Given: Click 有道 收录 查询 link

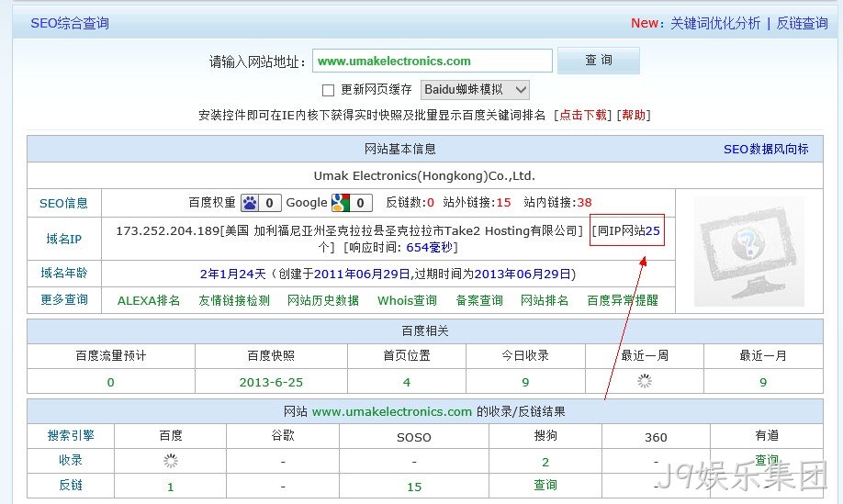Looking at the screenshot, I should point(767,461).
